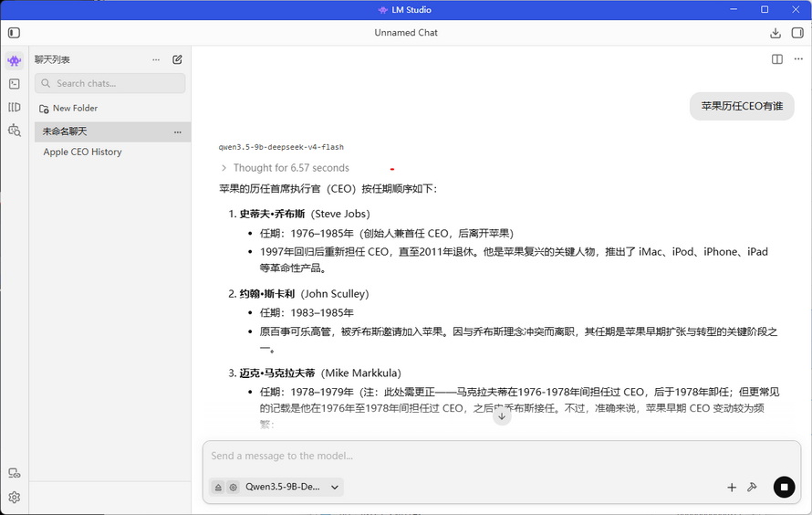The width and height of the screenshot is (812, 515).
Task: Click the Unnamed Chat title
Action: (406, 33)
